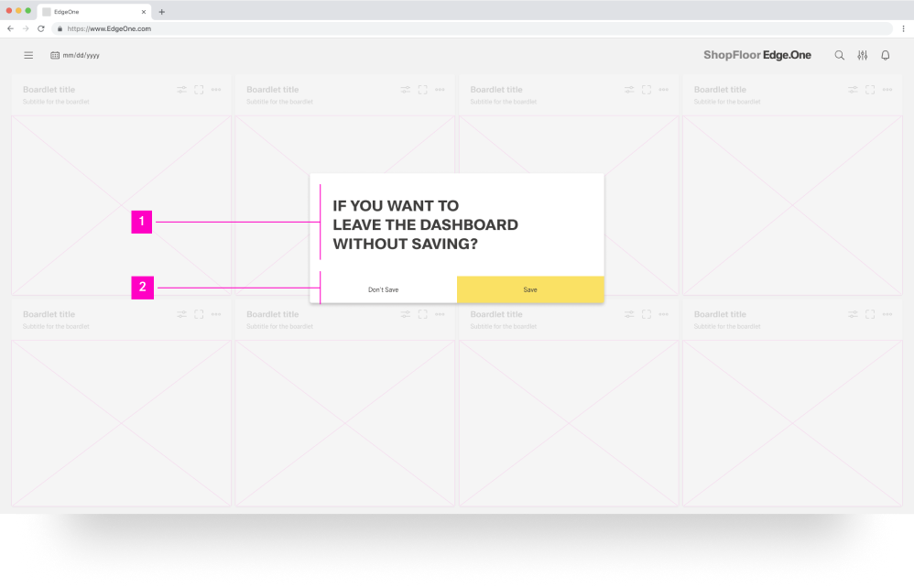Open the filter sliders on the Boardlet title card

(x=181, y=89)
